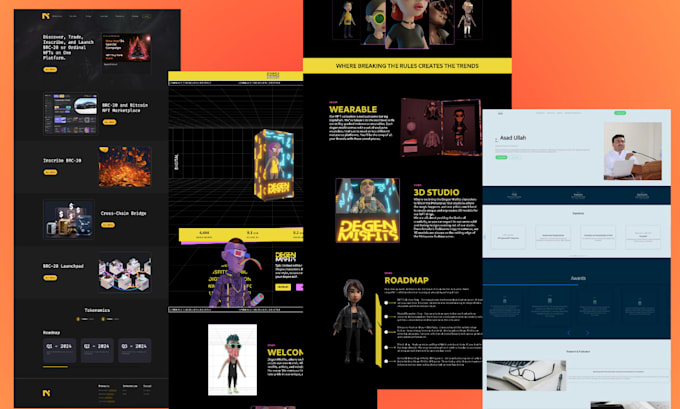Viewport: 680px width, 409px height.
Task: Click the yellow button below 'BRC-20 and Bitcoin NFT Marketplace'
Action: click(109, 122)
